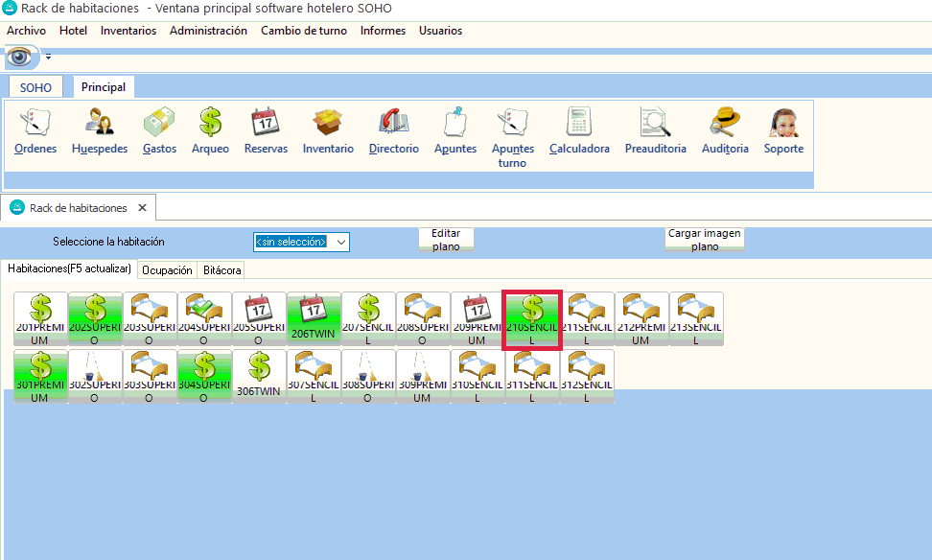Screen dimensions: 932x560
Task: Switch to the Bitácora tab
Action: coord(221,270)
